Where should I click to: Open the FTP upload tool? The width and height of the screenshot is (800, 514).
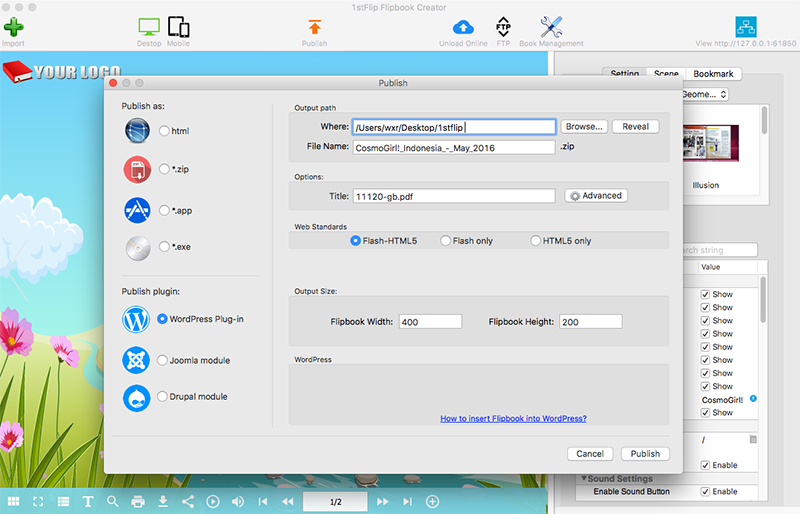[503, 27]
